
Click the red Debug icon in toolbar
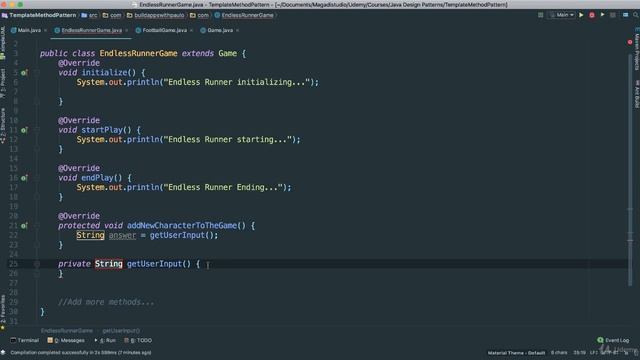point(592,15)
